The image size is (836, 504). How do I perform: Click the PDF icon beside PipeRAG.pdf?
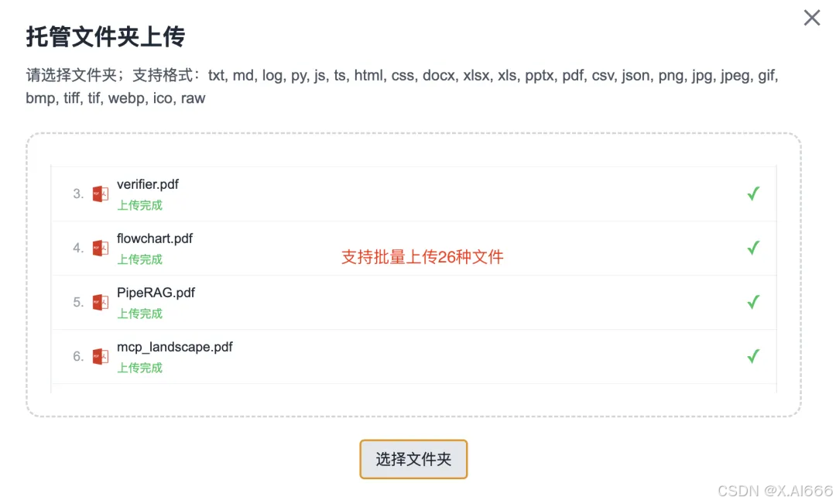pyautogui.click(x=100, y=302)
